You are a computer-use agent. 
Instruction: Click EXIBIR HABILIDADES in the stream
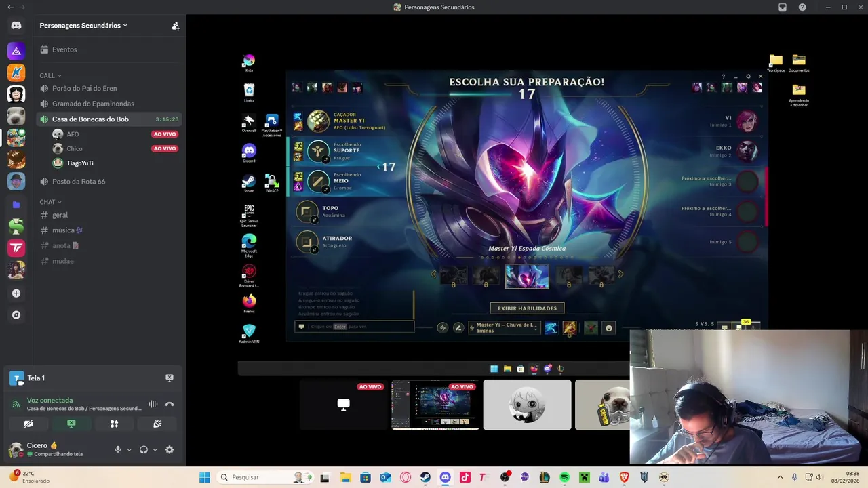527,308
